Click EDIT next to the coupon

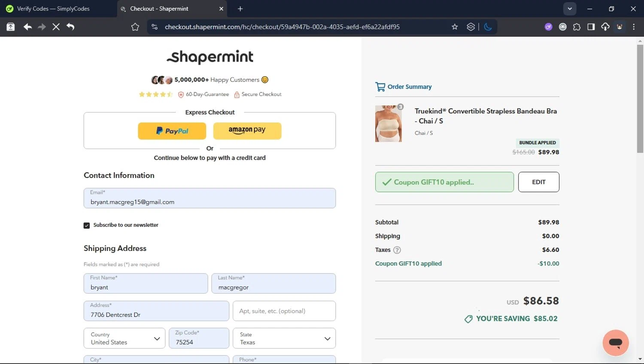538,182
